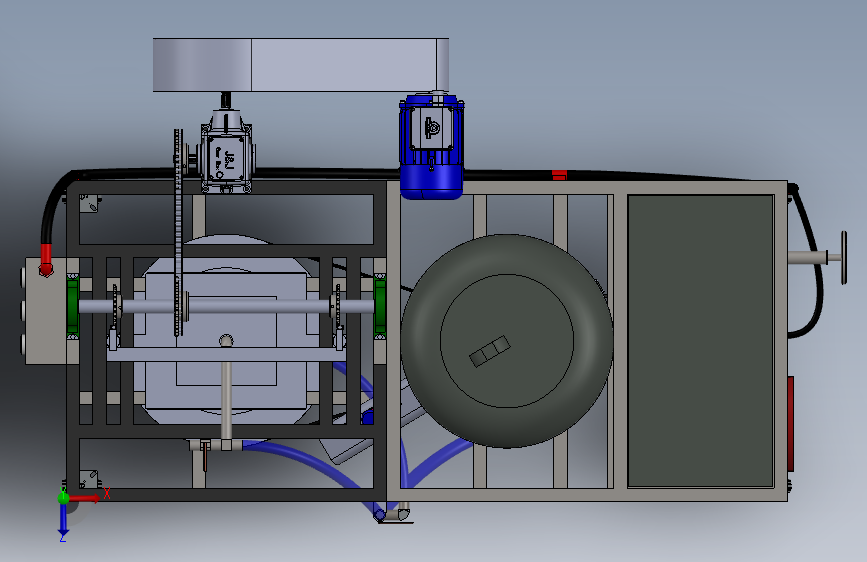Select the green bearing on left shaft end
Image resolution: width=867 pixels, height=562 pixels.
click(72, 306)
